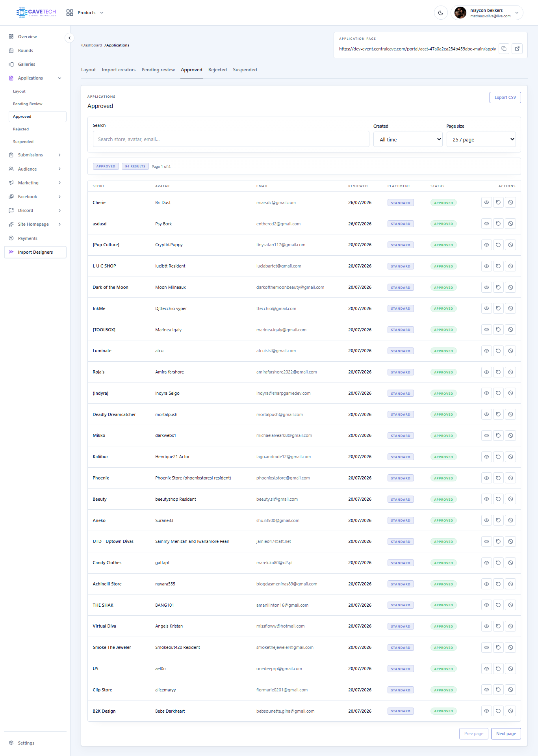View the Cherie application eye icon
Image resolution: width=538 pixels, height=756 pixels.
[486, 202]
